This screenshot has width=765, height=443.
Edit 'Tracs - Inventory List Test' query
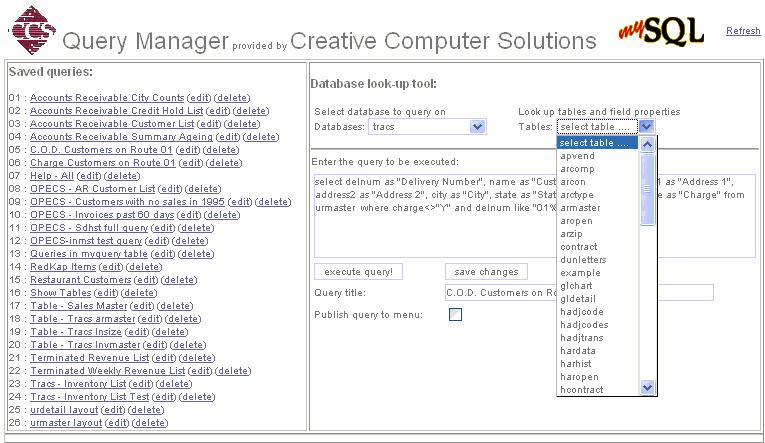pos(164,397)
